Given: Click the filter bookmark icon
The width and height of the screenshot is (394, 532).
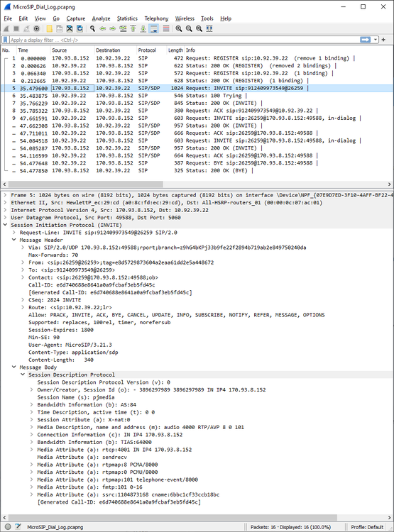Looking at the screenshot, I should pos(6,40).
